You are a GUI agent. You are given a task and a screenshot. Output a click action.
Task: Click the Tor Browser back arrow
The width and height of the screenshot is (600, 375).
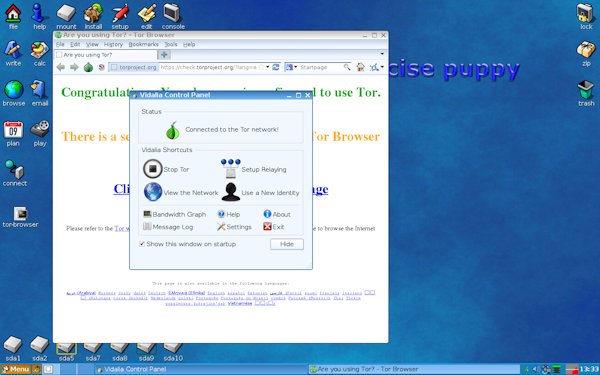point(60,67)
